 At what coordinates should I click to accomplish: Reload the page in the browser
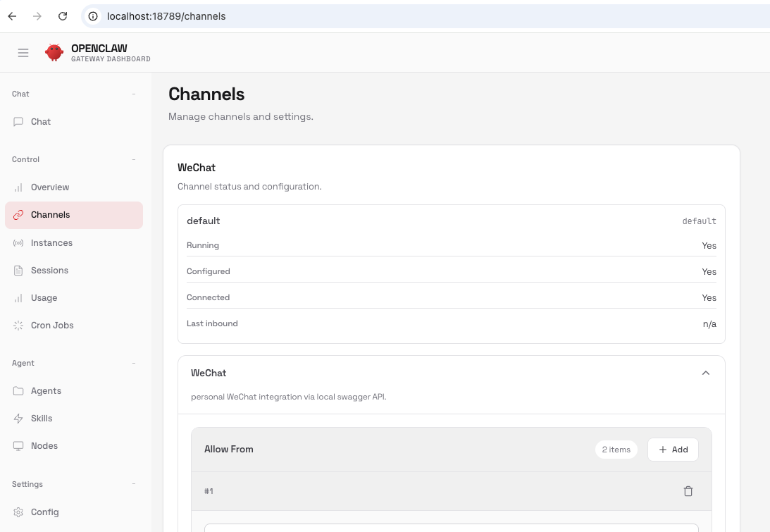click(x=63, y=16)
